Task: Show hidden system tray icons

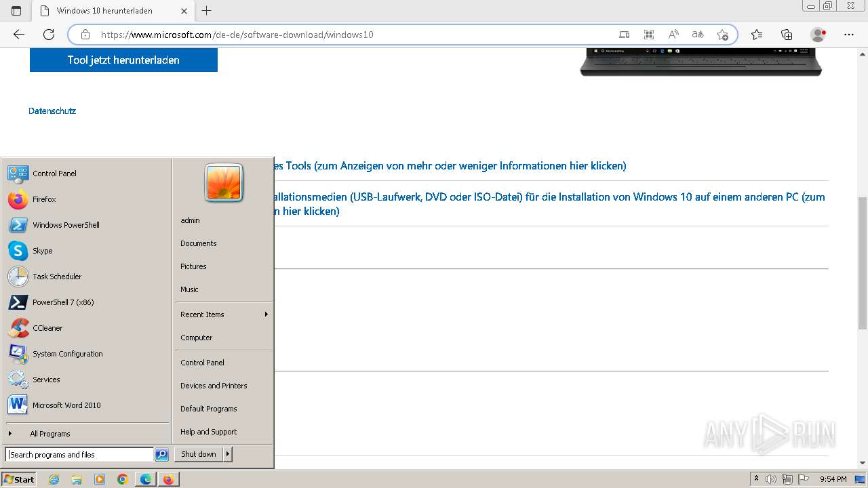Action: pos(756,479)
